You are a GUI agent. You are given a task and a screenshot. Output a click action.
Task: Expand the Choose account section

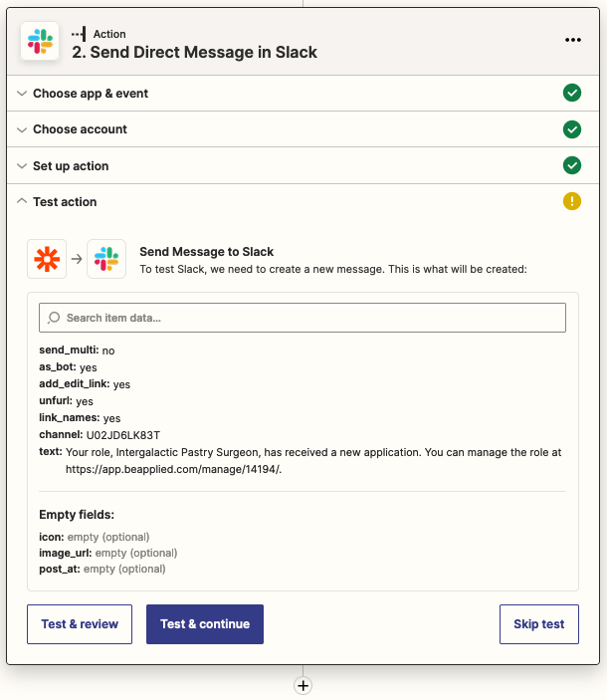80,129
